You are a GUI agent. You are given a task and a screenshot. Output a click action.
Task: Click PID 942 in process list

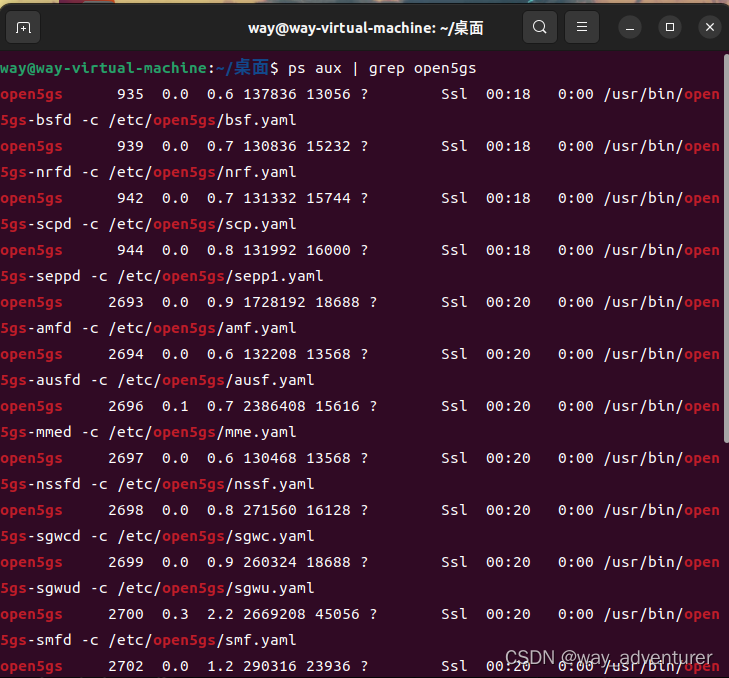click(x=130, y=199)
